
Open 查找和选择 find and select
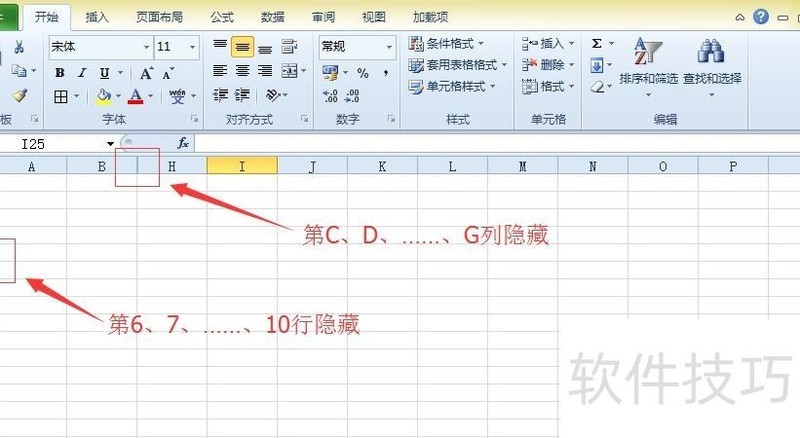712,66
